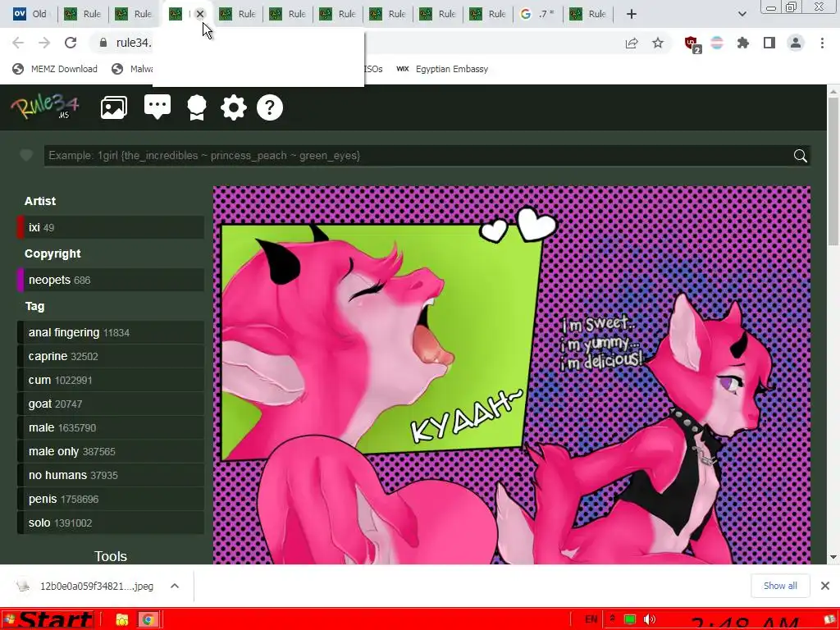Image resolution: width=840 pixels, height=630 pixels.
Task: Click the green network monitor tray icon
Action: (x=629, y=620)
